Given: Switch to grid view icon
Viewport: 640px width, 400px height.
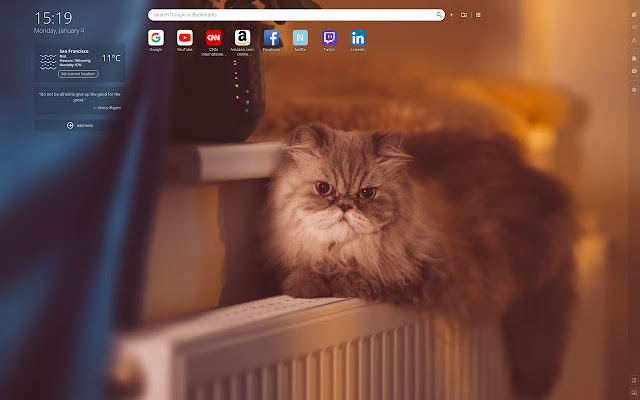Looking at the screenshot, I should [x=478, y=15].
